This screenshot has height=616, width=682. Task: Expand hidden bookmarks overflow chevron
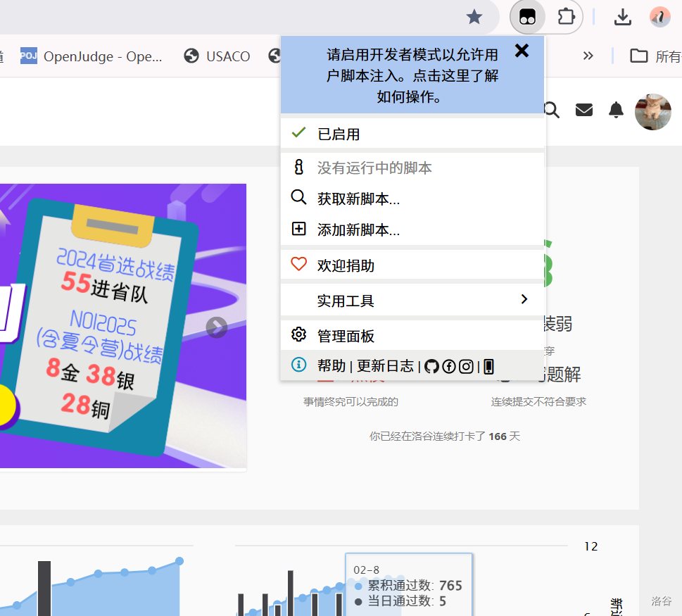tap(588, 56)
